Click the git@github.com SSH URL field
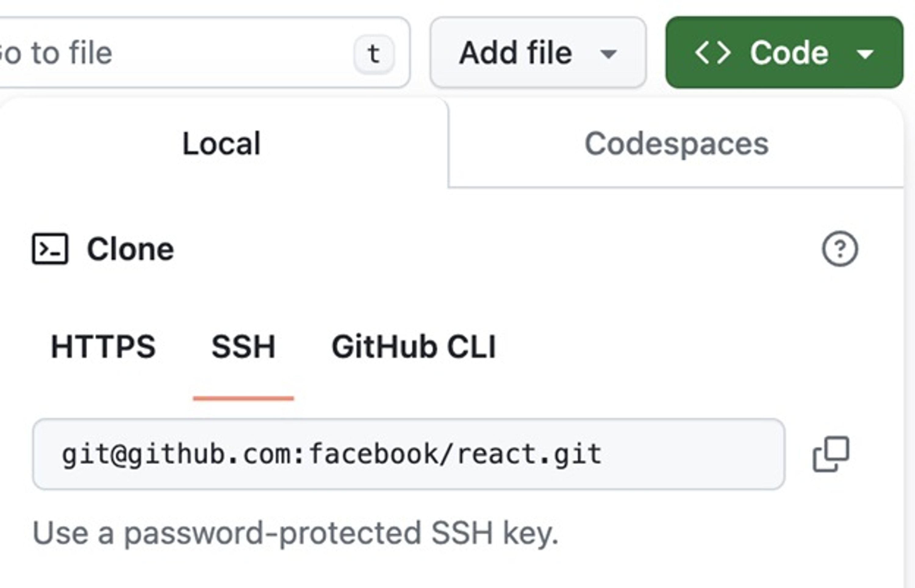The height and width of the screenshot is (588, 915). 408,454
